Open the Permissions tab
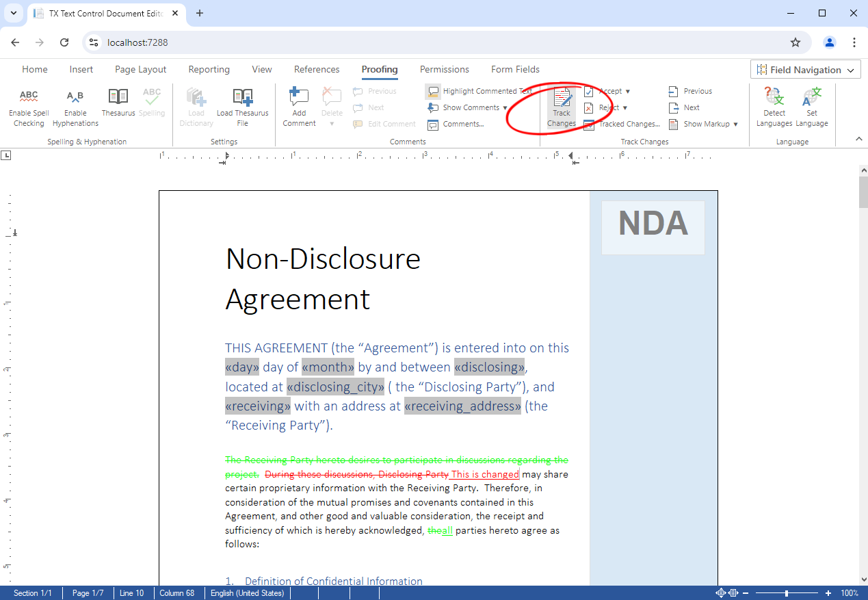The width and height of the screenshot is (868, 600). coord(445,69)
